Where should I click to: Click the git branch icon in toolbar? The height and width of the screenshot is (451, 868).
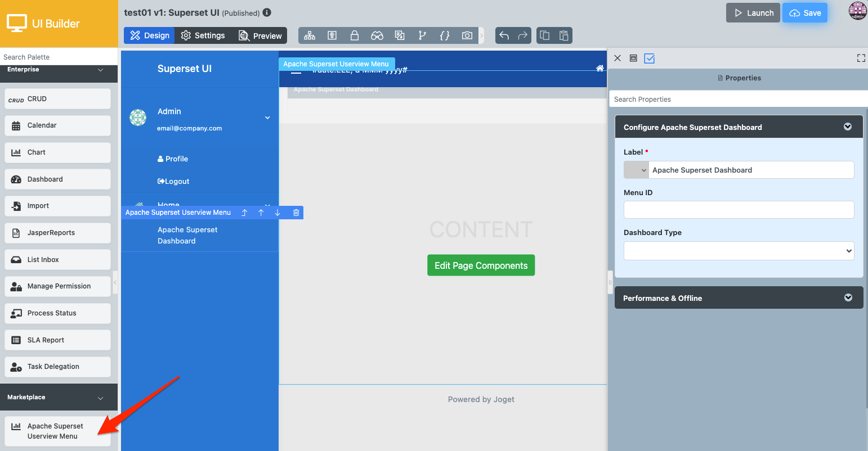click(422, 35)
